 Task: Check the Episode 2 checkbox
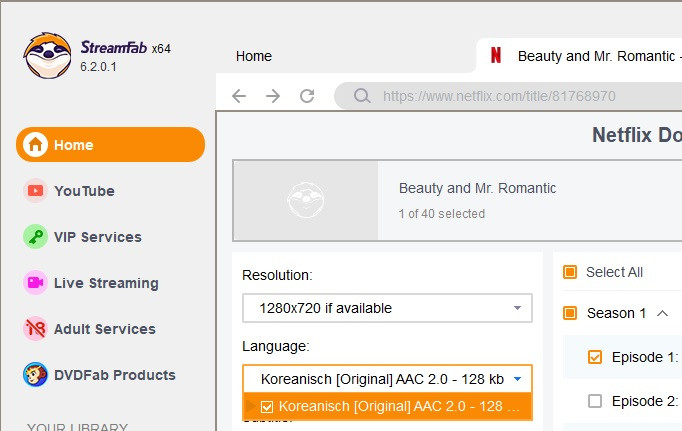[x=595, y=401]
